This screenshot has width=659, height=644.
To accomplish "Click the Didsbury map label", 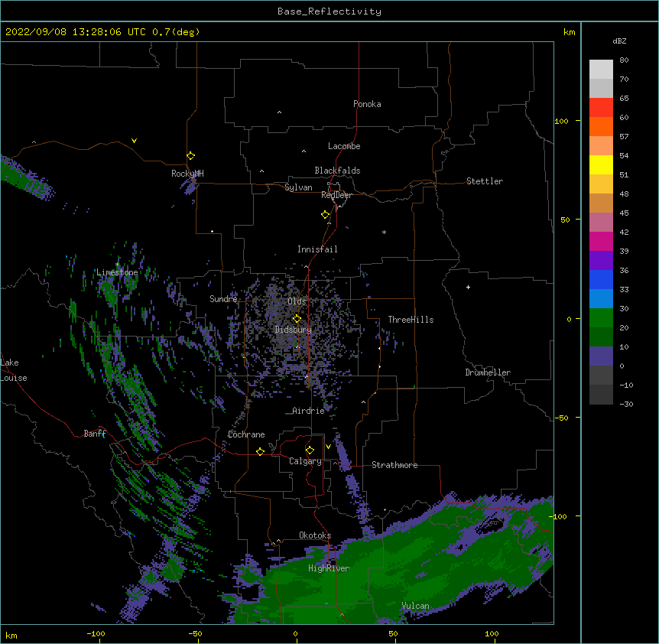I will pos(294,330).
